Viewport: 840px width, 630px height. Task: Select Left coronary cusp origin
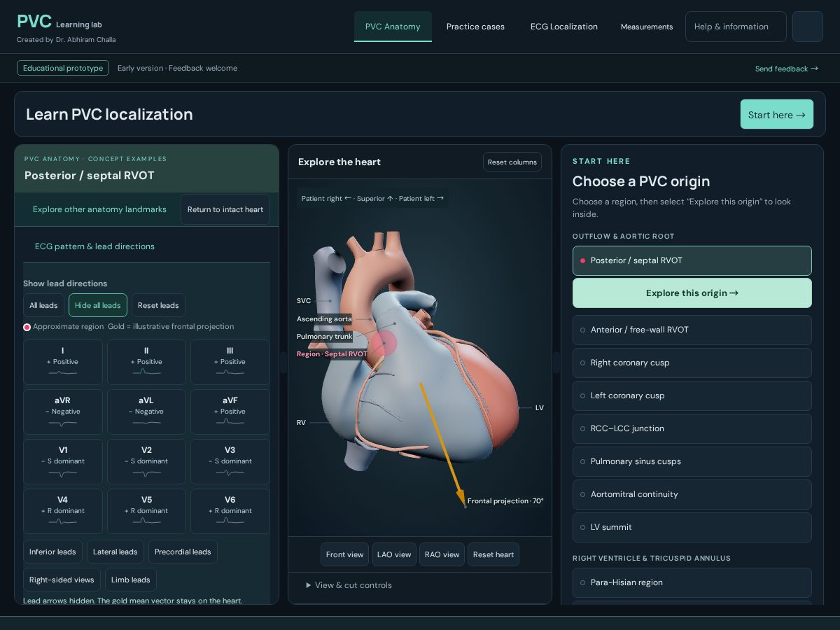click(x=692, y=395)
